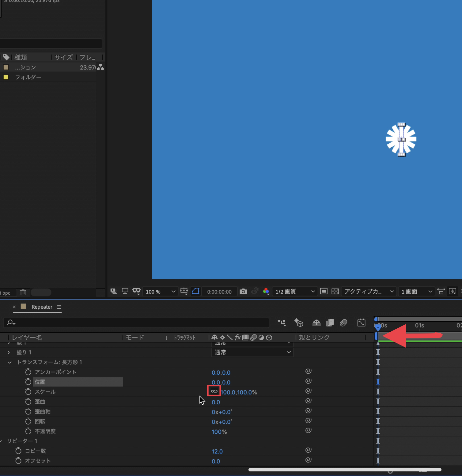462x476 pixels.
Task: Toggle transparency grid in viewer
Action: [335, 291]
